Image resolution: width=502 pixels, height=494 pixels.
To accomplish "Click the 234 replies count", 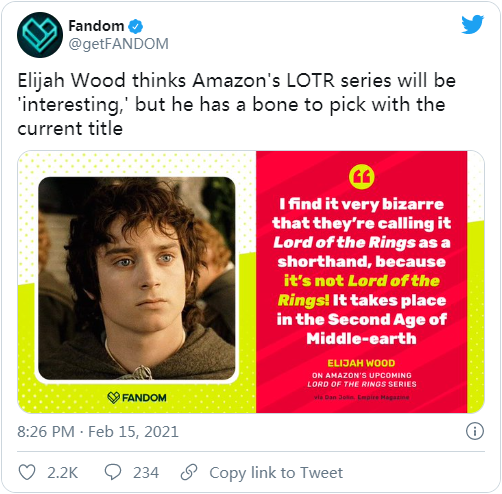I will (146, 473).
